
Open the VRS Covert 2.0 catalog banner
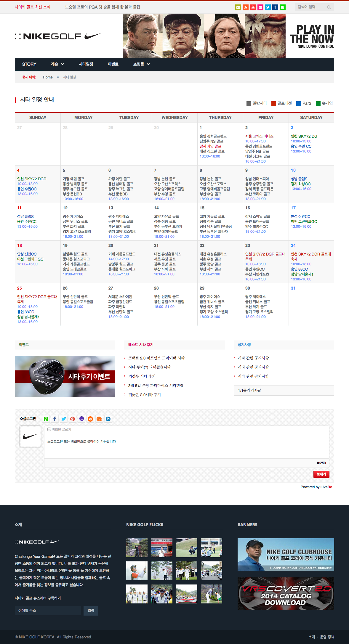coord(286,594)
